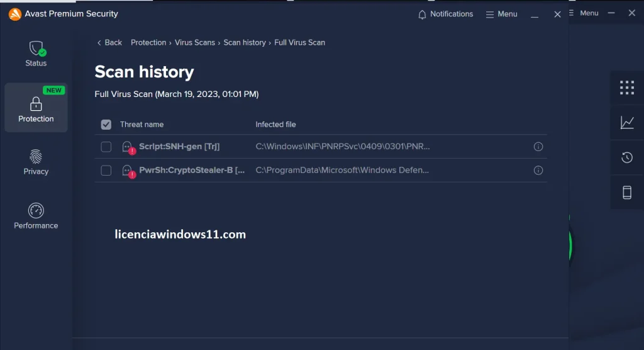Navigate to Virus Scans breadcrumb
The height and width of the screenshot is (350, 644).
[195, 42]
